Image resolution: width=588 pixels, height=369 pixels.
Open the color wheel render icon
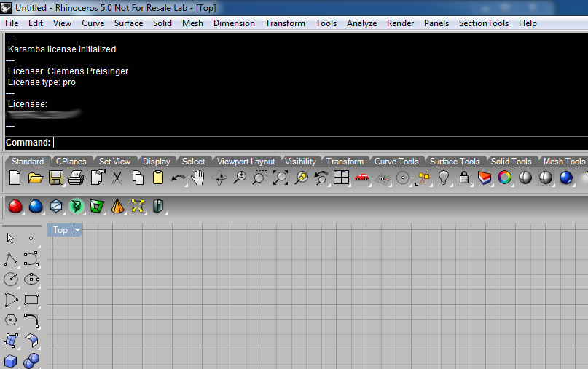tap(504, 178)
